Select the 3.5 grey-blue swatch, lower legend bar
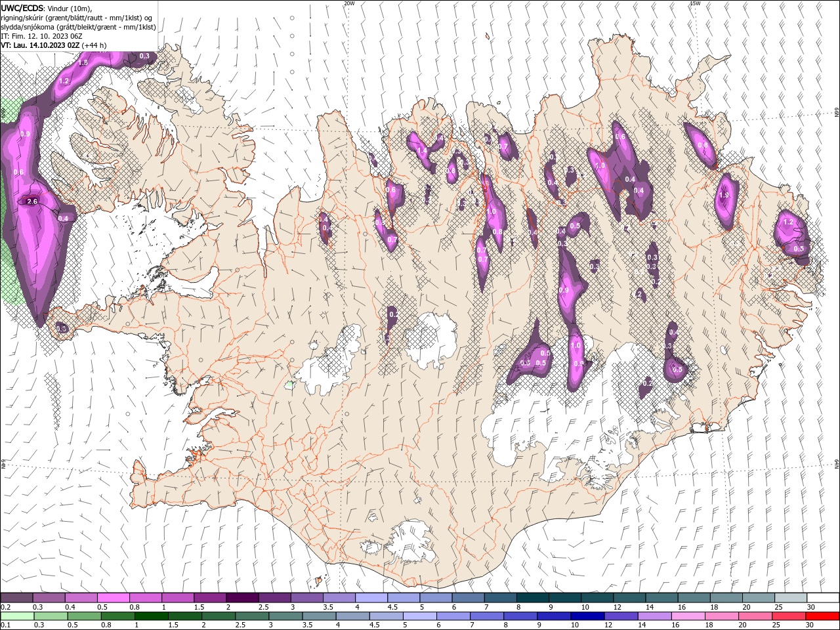 (318, 616)
